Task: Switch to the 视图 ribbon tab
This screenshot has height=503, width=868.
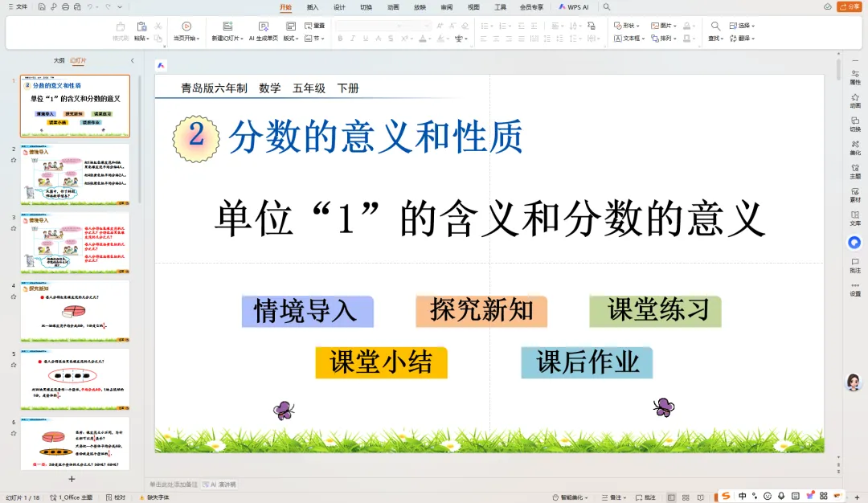Action: coord(473,7)
